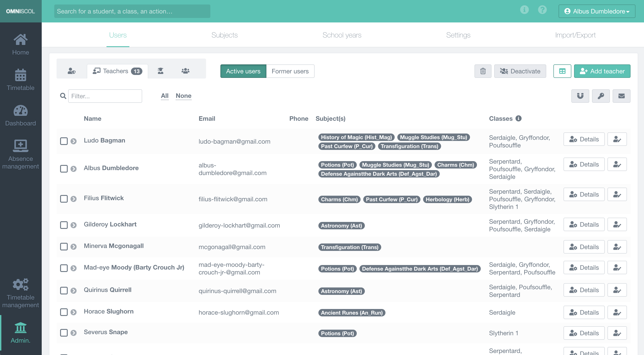This screenshot has height=355, width=644.
Task: Click the Add teacher button
Action: click(602, 71)
